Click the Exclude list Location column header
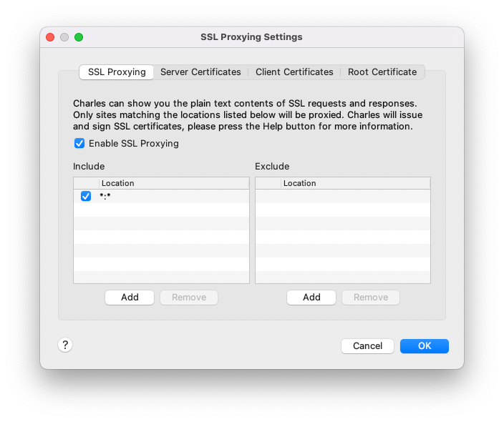Image resolution: width=504 pixels, height=422 pixels. [356, 183]
